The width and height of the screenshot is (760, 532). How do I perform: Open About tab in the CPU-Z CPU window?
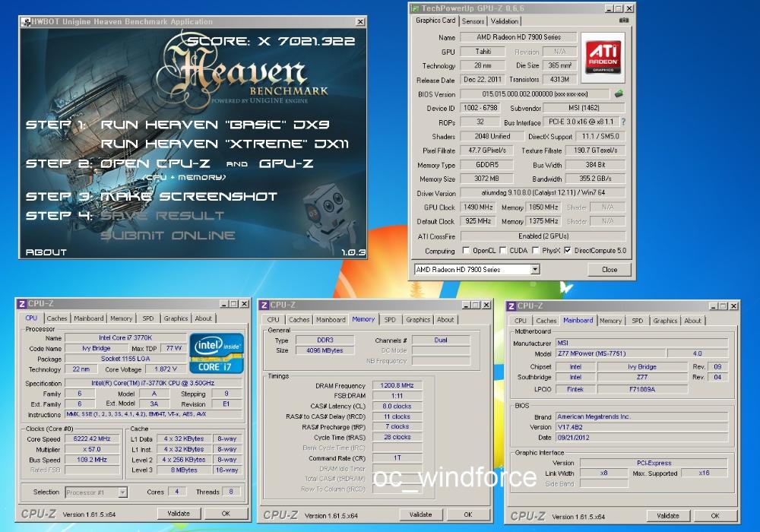click(x=204, y=318)
